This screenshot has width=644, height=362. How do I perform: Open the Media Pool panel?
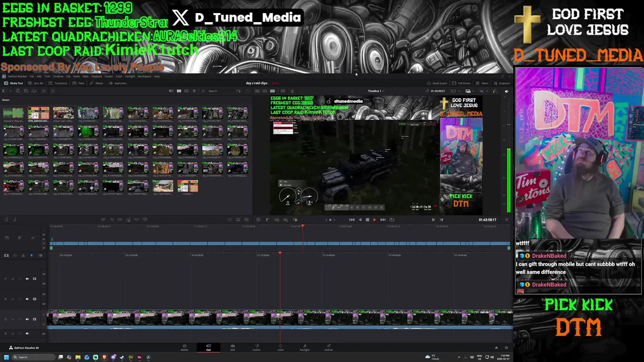14,83
